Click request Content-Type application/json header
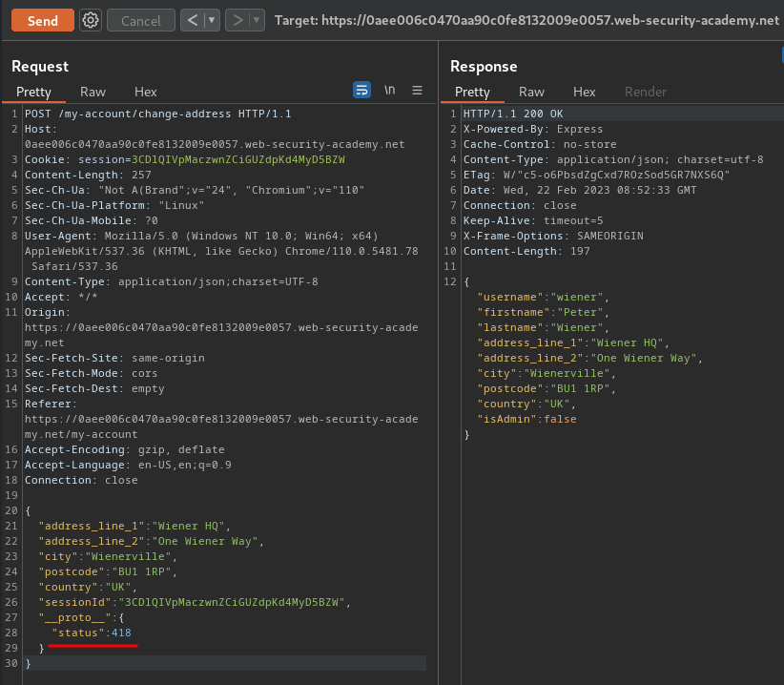Screen dimensions: 784x685 click(172, 281)
